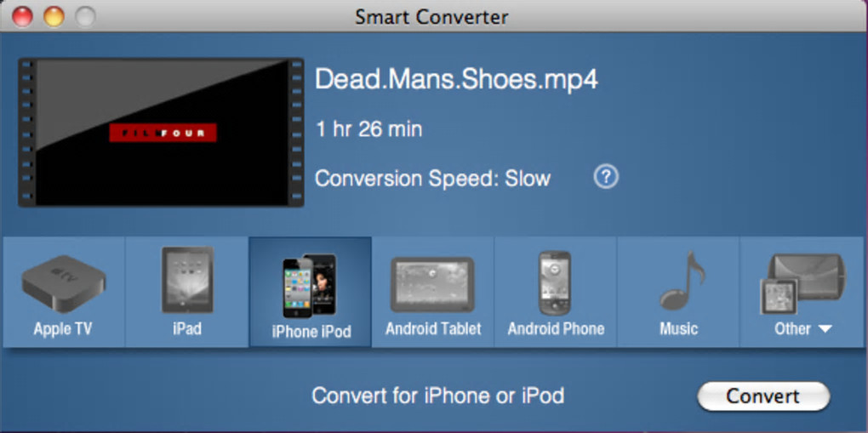This screenshot has width=868, height=433.
Task: Open the Other devices dropdown
Action: pos(802,293)
